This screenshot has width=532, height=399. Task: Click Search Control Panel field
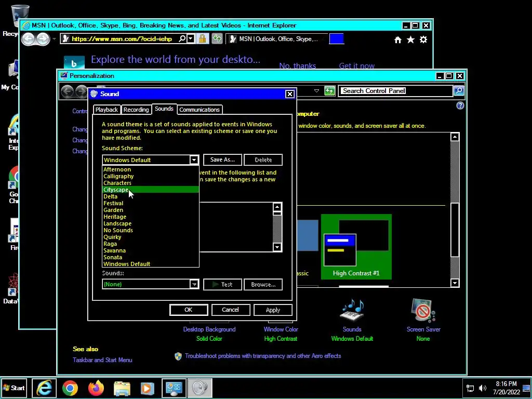click(x=395, y=90)
